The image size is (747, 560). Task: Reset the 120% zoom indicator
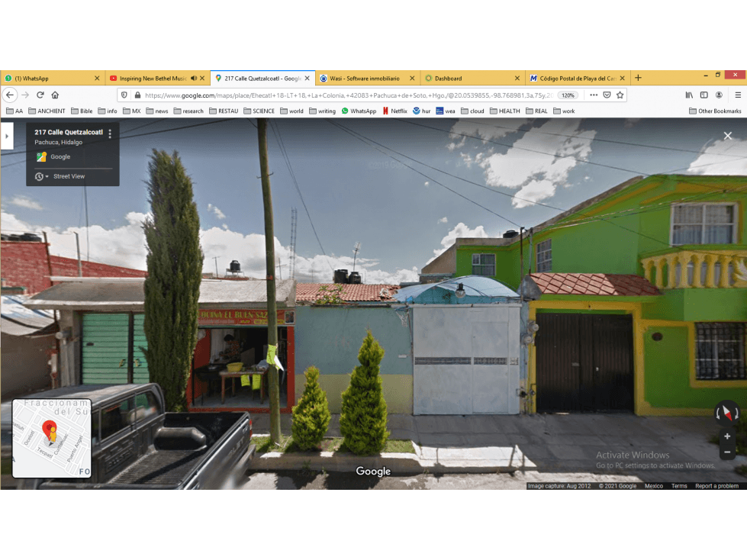coord(568,95)
